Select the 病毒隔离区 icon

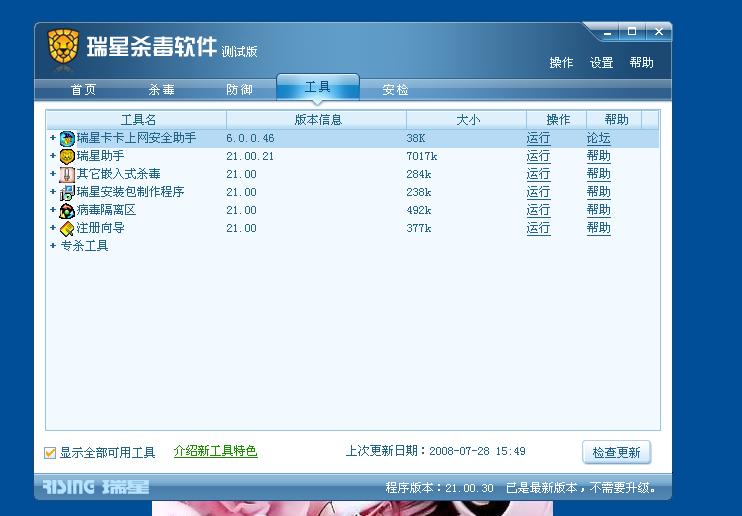pyautogui.click(x=67, y=211)
